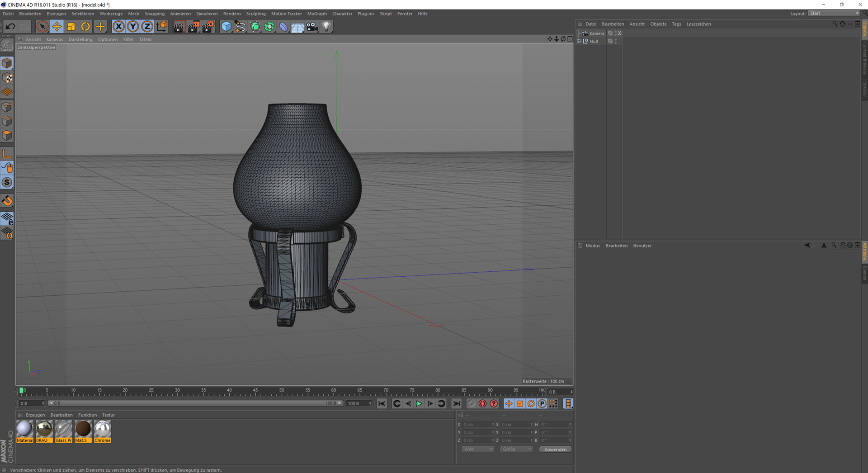868x473 pixels.
Task: Switch to Polygons mode
Action: point(7,136)
